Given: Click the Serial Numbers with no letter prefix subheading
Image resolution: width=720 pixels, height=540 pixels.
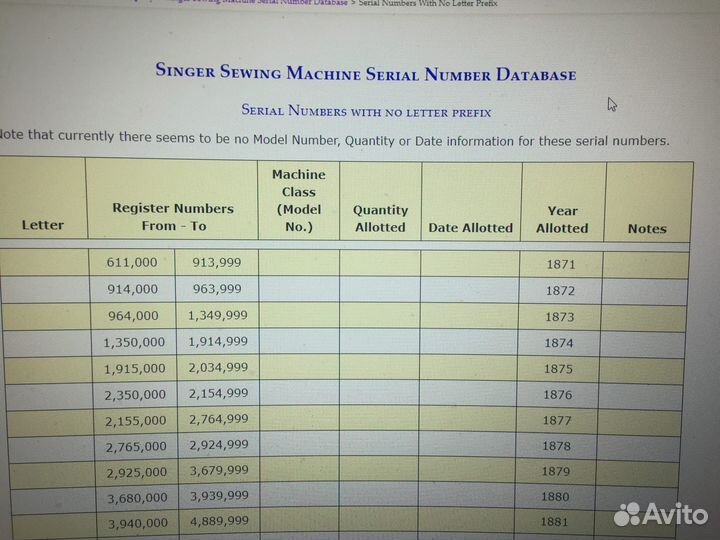Looking at the screenshot, I should [x=366, y=112].
